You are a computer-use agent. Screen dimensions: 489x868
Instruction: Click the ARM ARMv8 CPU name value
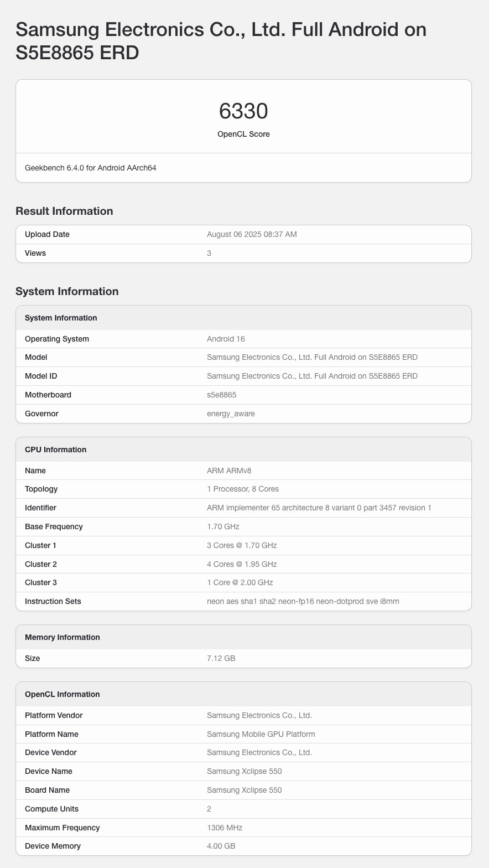click(229, 471)
